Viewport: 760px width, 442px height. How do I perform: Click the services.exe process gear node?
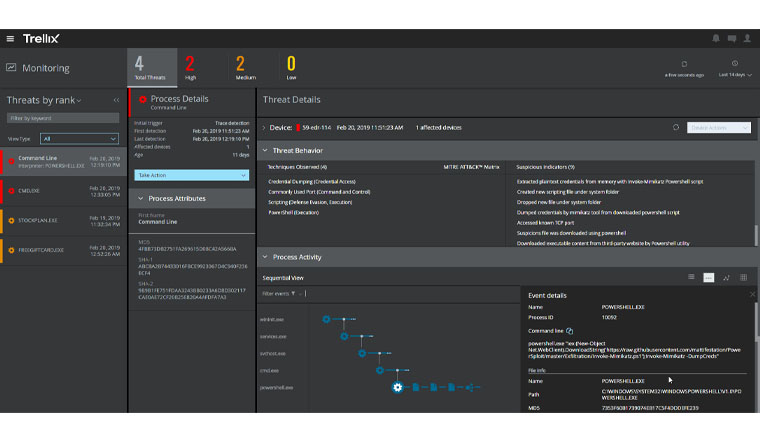344,336
